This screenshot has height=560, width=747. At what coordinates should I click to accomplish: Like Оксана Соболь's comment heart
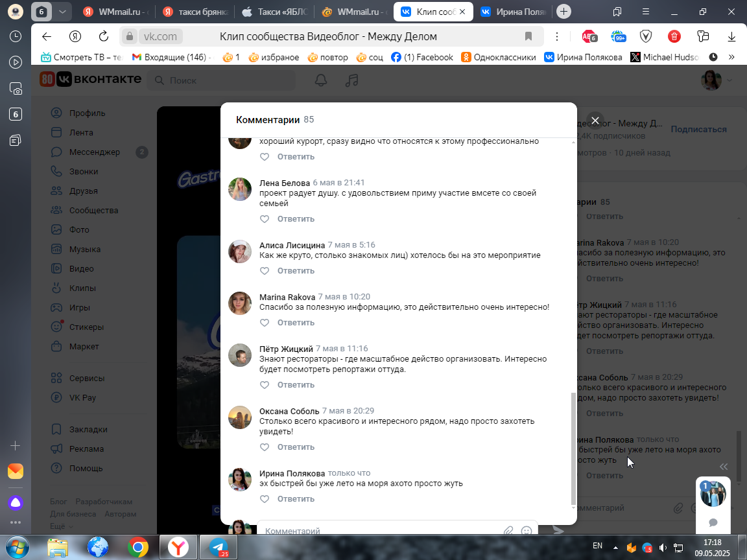[x=265, y=447]
